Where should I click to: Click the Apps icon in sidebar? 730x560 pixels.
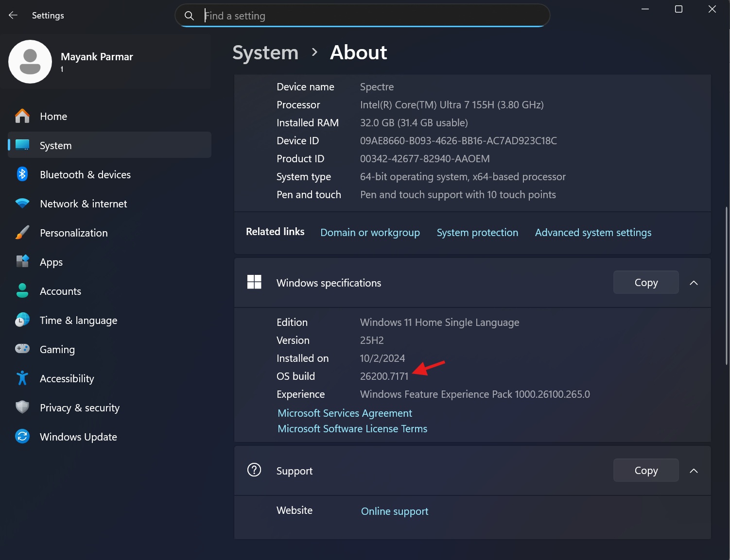(x=22, y=262)
